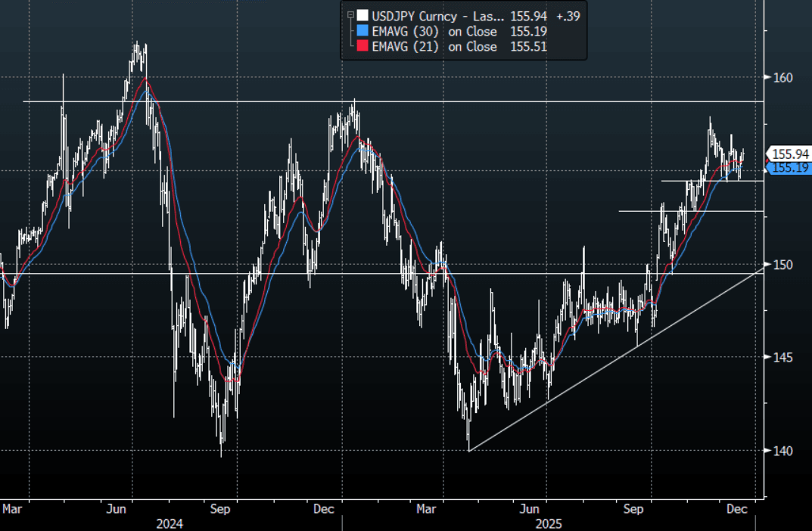Click the red EMAVG (21) color swatch
The image size is (812, 531).
(x=362, y=47)
